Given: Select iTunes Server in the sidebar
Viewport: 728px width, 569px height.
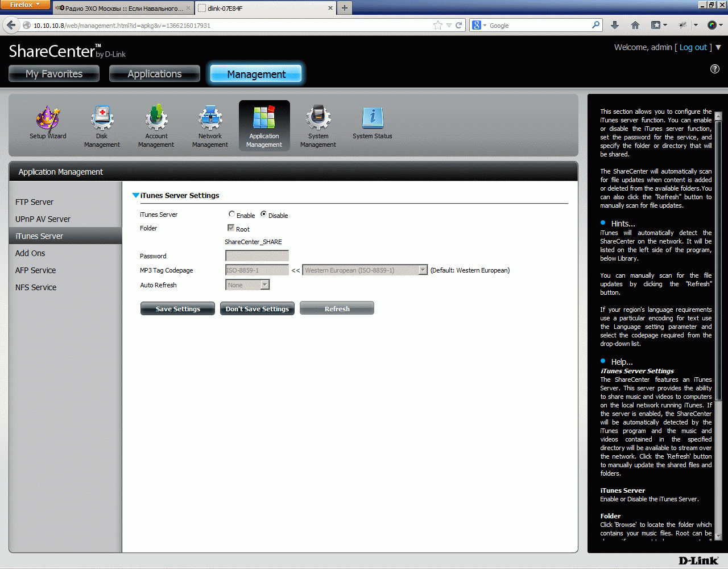Looking at the screenshot, I should (65, 236).
